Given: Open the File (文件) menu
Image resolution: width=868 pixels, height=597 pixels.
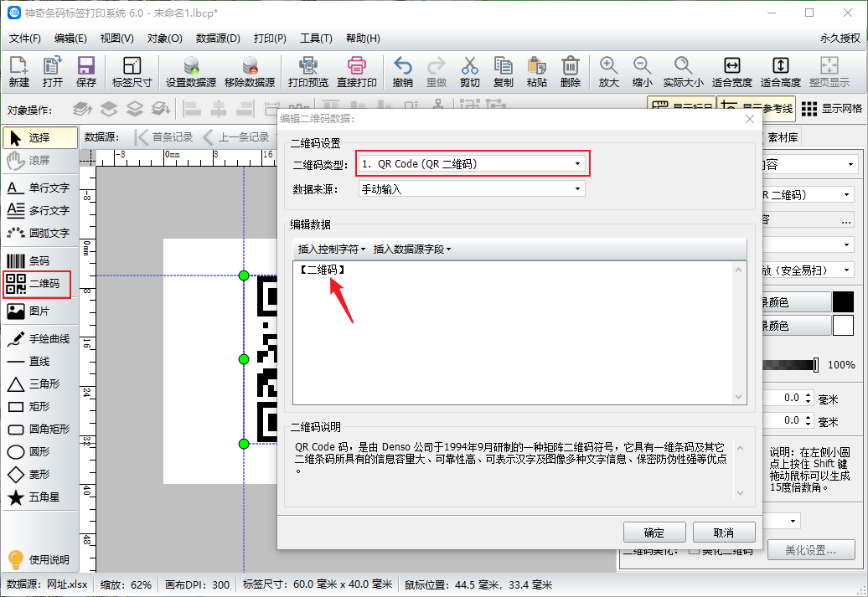Looking at the screenshot, I should point(25,39).
